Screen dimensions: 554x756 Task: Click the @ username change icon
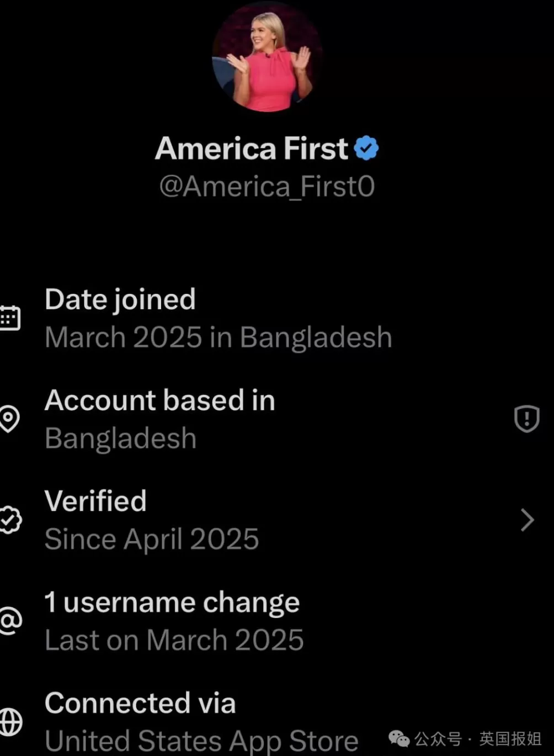pos(9,621)
